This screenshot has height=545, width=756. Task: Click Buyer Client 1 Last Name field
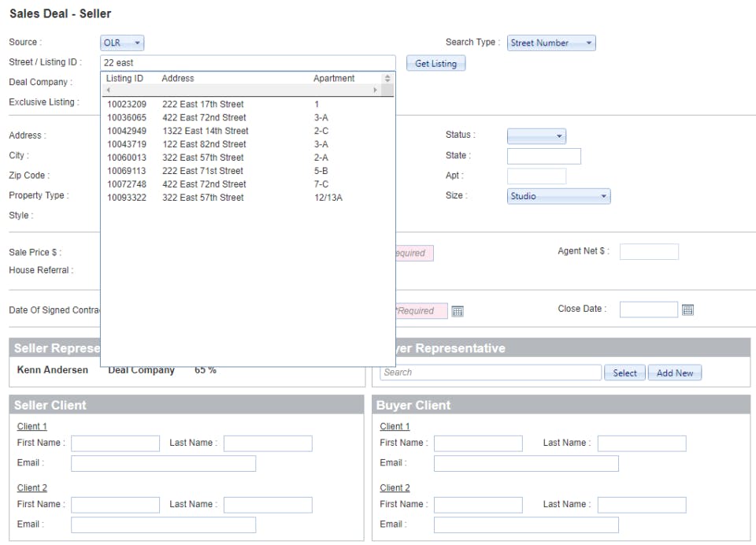click(x=642, y=443)
